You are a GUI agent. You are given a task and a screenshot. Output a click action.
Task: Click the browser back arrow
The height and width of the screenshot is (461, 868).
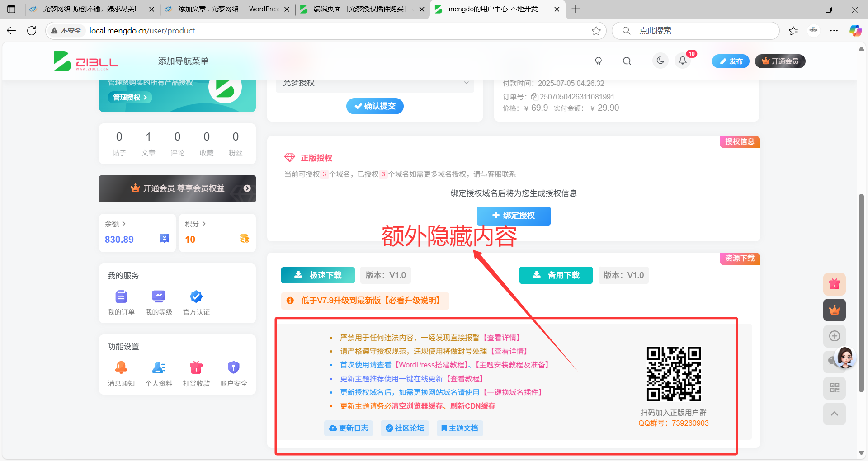coord(11,30)
